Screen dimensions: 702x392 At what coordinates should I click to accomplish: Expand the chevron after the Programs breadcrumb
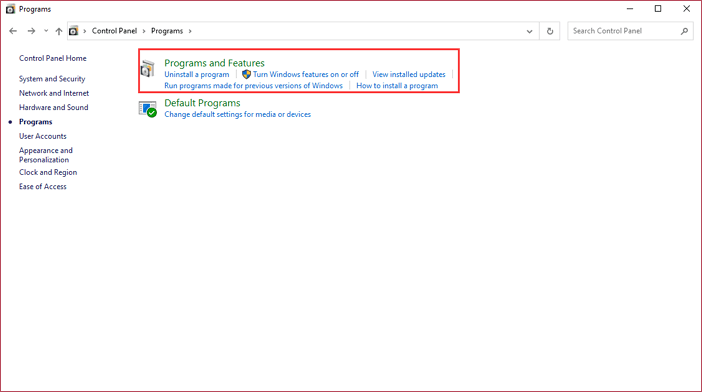(x=190, y=31)
